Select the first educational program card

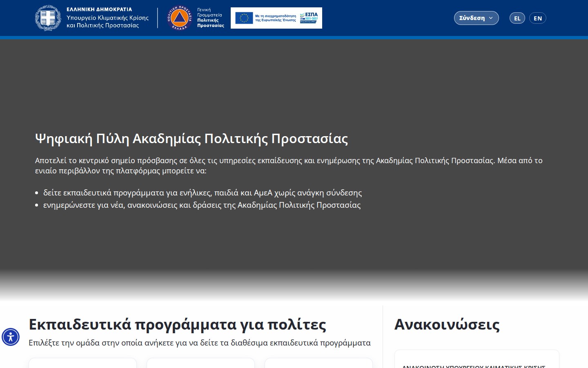tap(82, 363)
